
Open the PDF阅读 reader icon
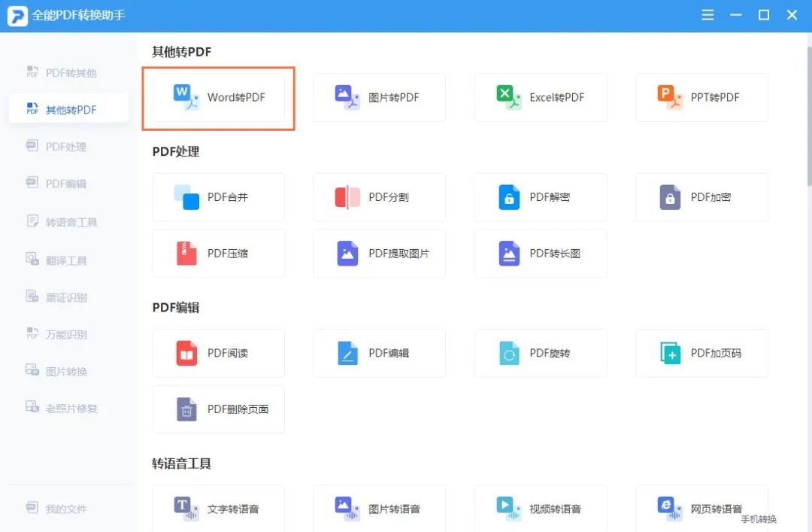186,353
